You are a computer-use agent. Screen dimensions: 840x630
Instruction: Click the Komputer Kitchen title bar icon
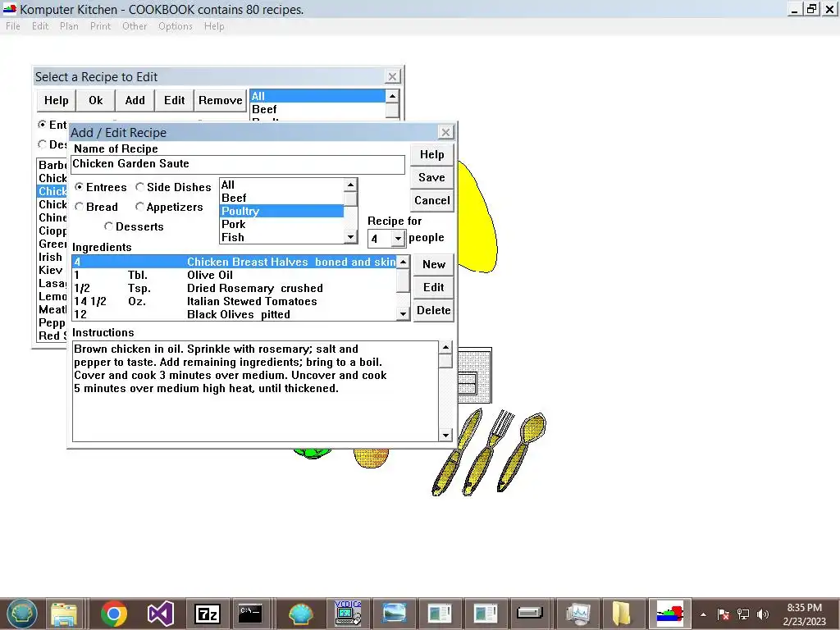click(10, 9)
